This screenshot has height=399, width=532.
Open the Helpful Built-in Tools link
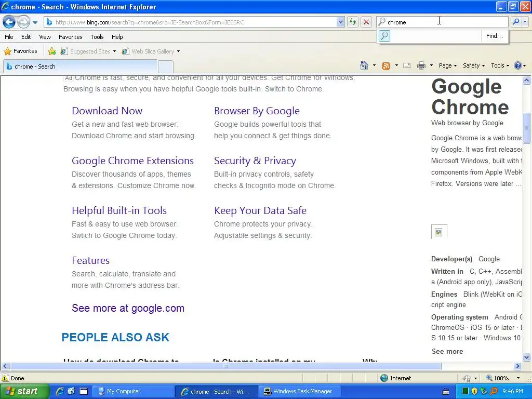tap(119, 210)
